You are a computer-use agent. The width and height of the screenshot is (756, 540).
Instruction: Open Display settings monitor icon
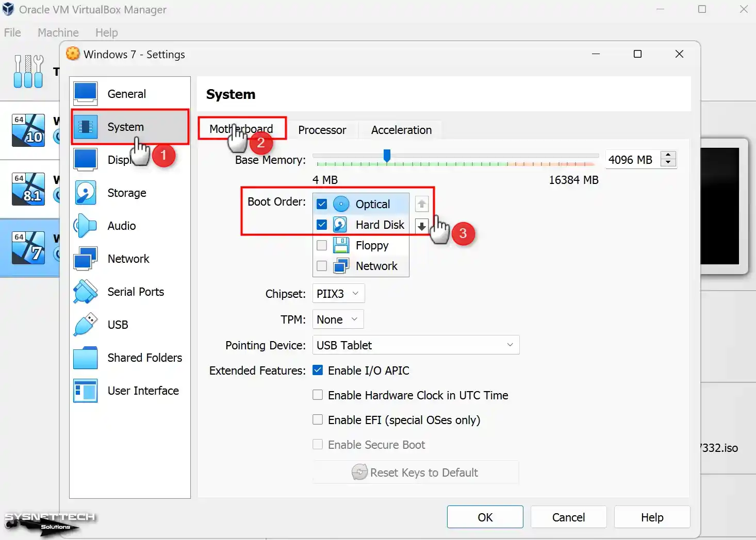(86, 160)
